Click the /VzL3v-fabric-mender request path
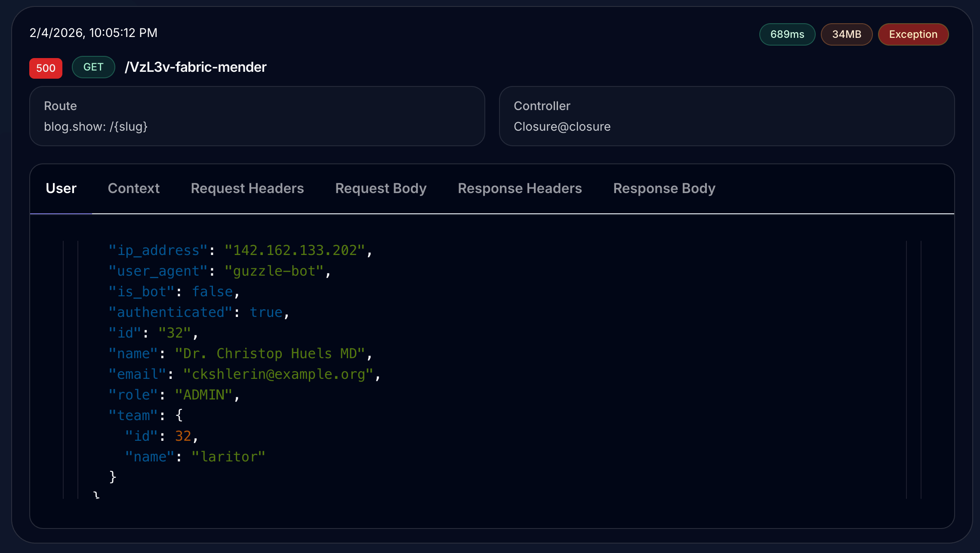 (196, 67)
